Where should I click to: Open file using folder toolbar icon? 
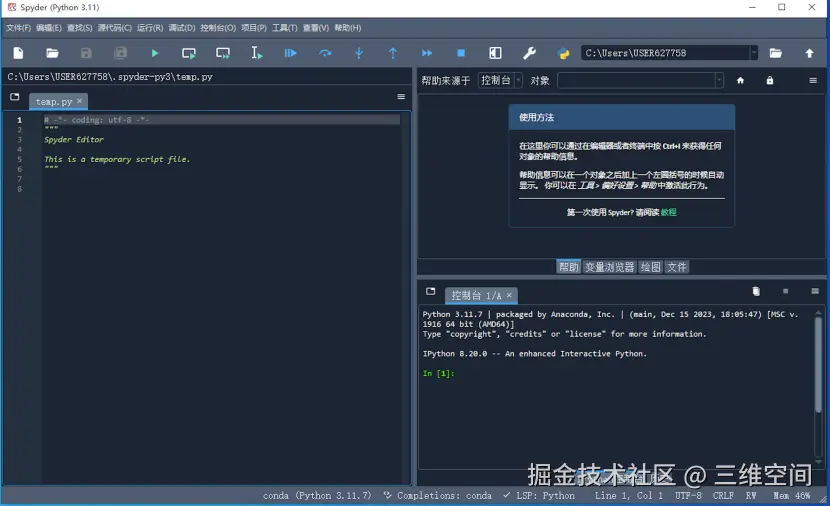(x=52, y=53)
